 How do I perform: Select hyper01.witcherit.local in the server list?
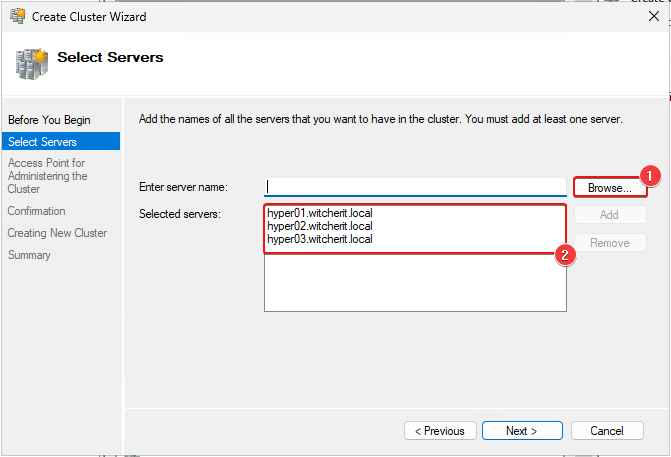click(x=320, y=213)
